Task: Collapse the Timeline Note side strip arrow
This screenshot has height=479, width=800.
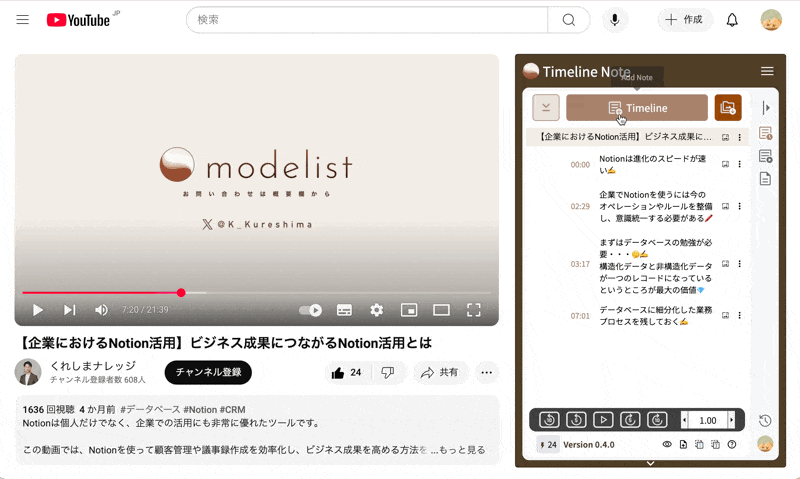Action: tap(765, 108)
